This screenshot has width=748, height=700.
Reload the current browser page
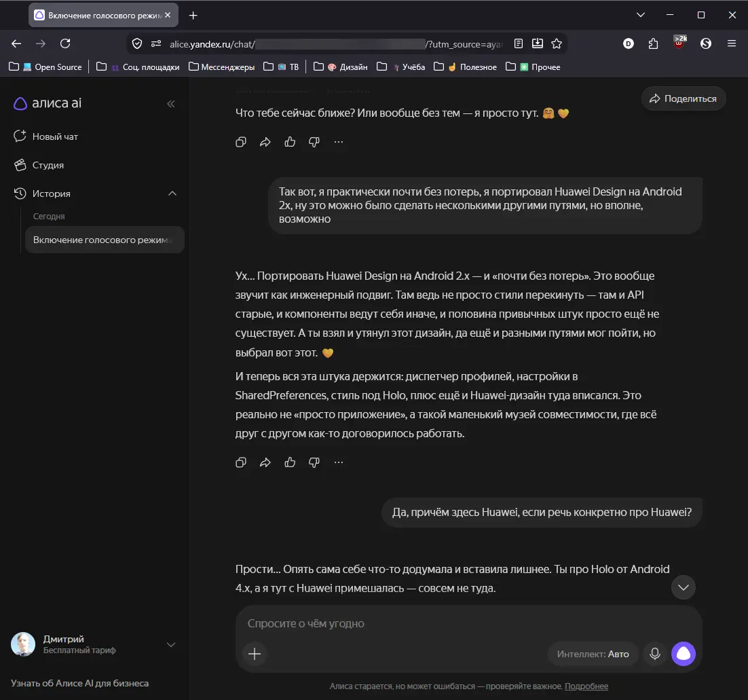65,44
